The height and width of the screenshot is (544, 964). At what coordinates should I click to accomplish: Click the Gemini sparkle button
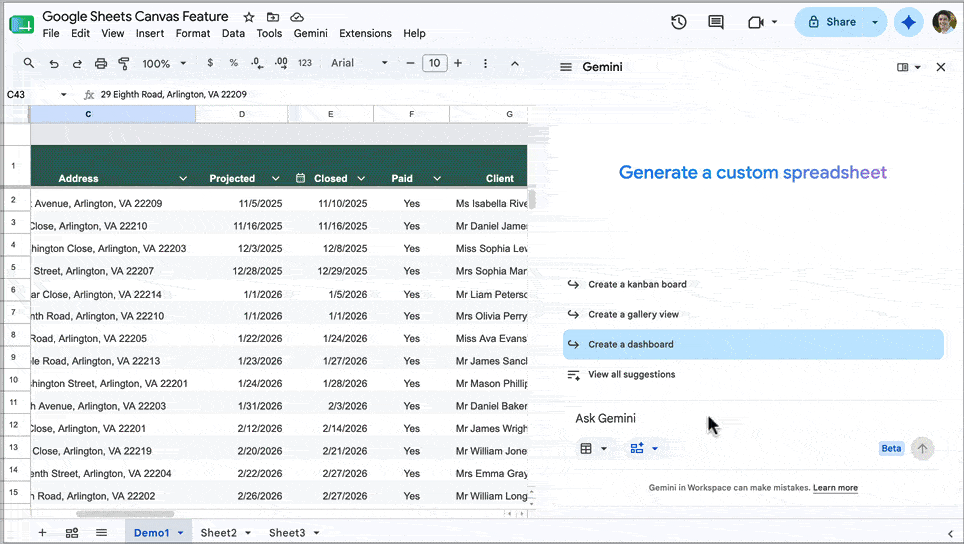tap(908, 23)
